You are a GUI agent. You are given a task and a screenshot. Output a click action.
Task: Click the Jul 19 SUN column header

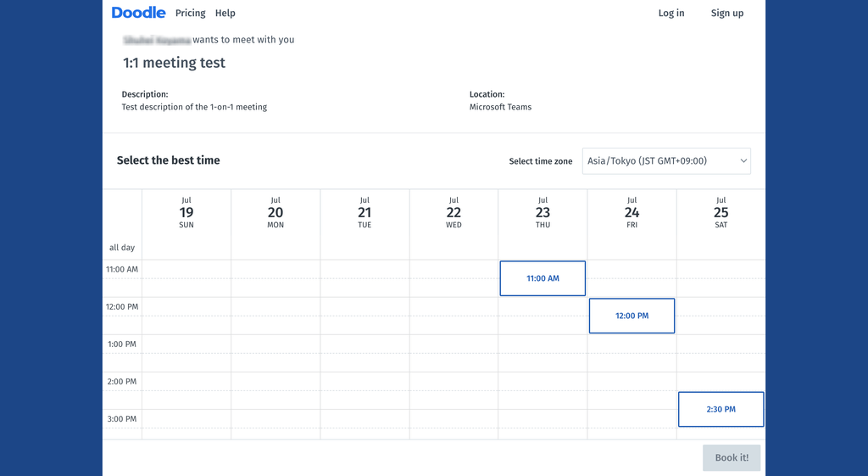click(186, 212)
